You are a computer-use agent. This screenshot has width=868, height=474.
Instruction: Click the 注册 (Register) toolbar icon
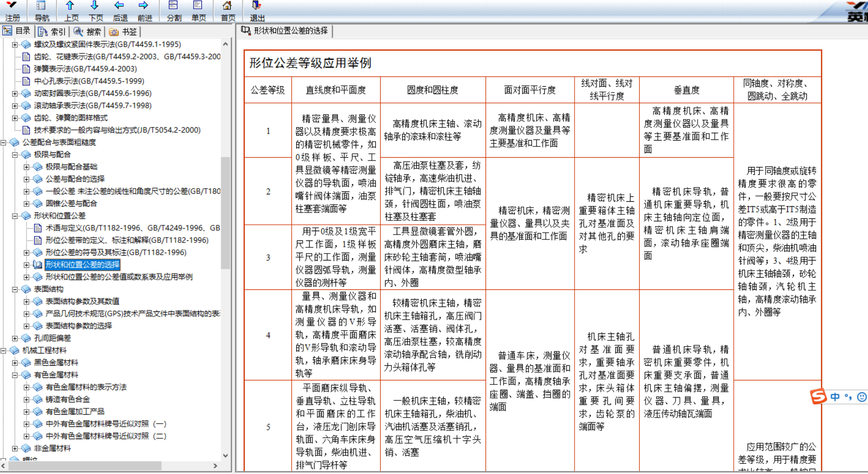[12, 11]
